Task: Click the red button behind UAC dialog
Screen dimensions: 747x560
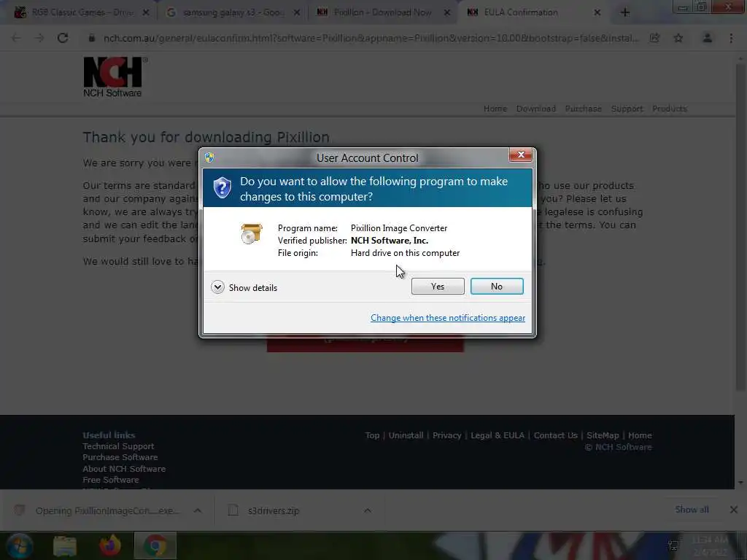Action: point(365,344)
